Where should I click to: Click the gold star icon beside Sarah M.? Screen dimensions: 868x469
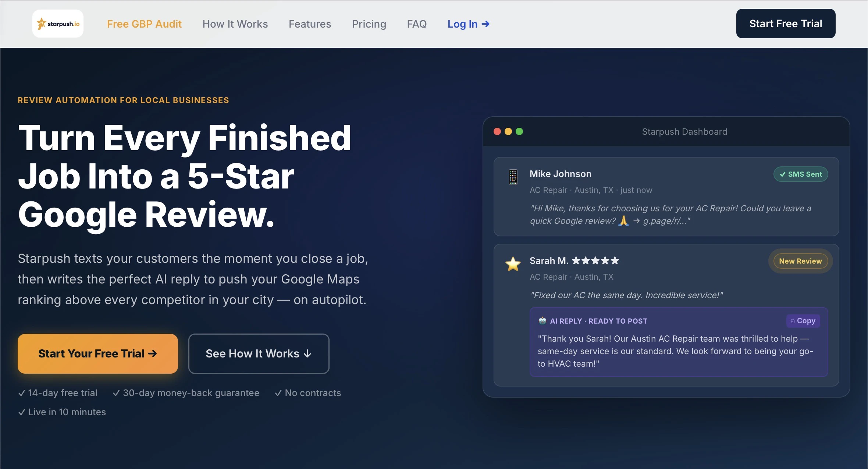(513, 264)
